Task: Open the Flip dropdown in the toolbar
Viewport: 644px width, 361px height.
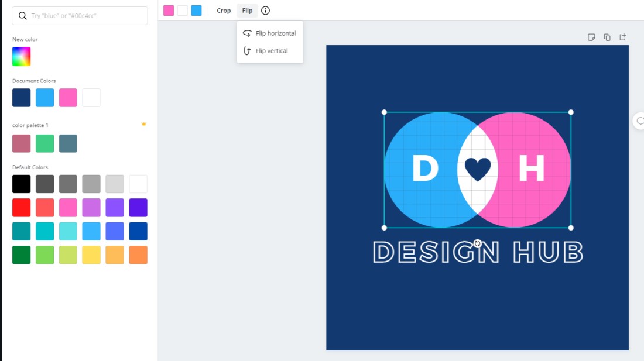Action: 247,11
